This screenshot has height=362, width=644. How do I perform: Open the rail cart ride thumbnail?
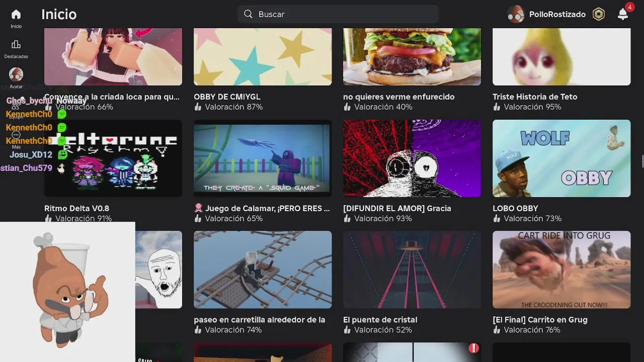(x=263, y=269)
